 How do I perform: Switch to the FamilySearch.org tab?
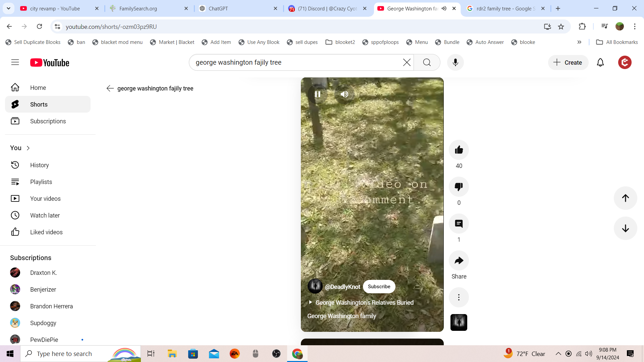148,9
